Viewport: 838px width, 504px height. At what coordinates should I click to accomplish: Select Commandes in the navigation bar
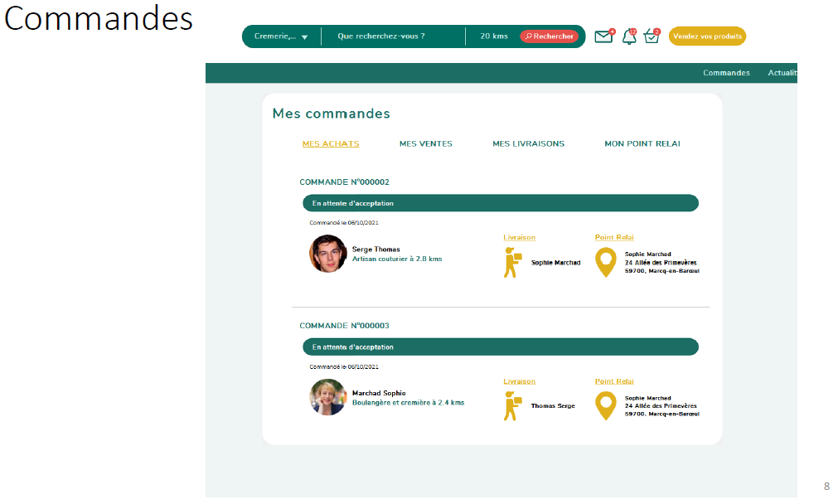726,73
